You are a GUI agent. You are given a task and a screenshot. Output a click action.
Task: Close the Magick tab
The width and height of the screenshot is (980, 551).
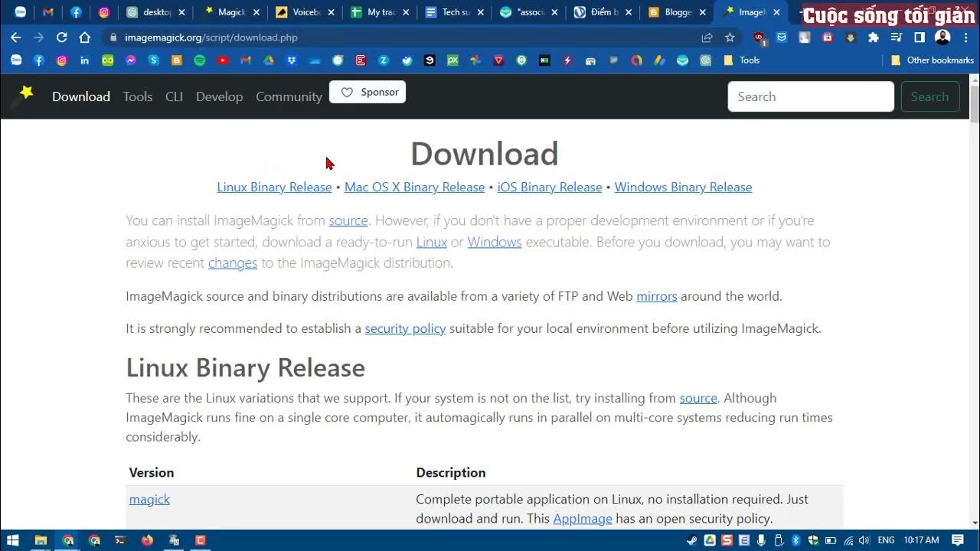(257, 12)
